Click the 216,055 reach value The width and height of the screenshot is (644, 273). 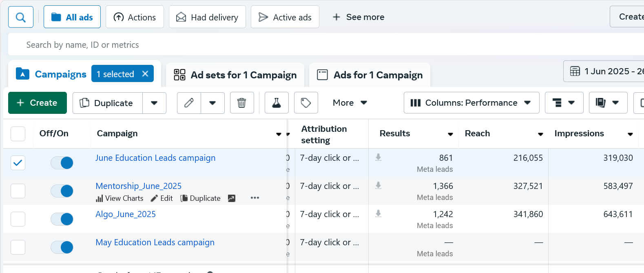click(x=528, y=158)
